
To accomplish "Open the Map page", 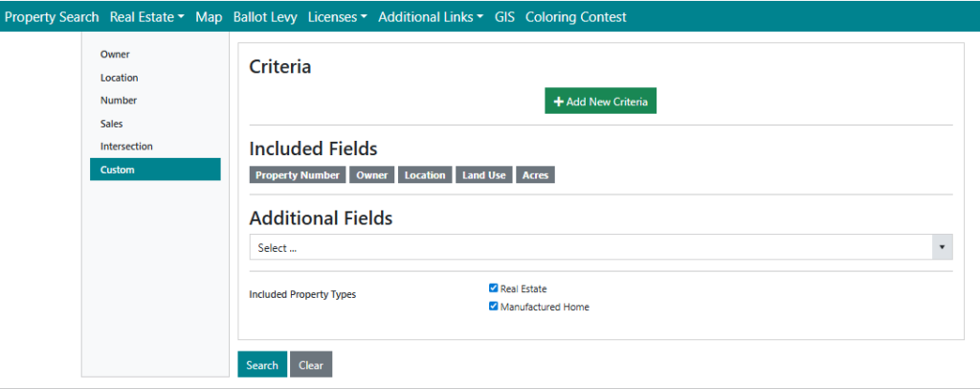I will (209, 17).
